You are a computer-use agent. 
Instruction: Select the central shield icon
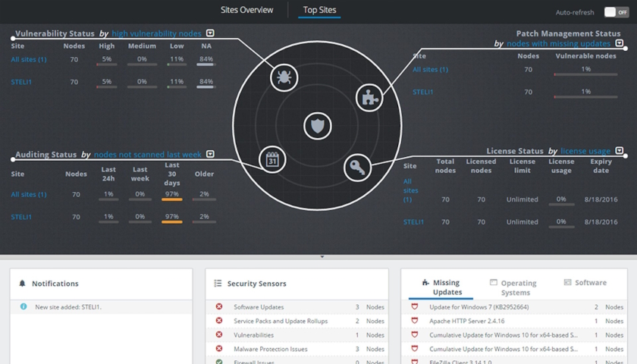pyautogui.click(x=317, y=126)
